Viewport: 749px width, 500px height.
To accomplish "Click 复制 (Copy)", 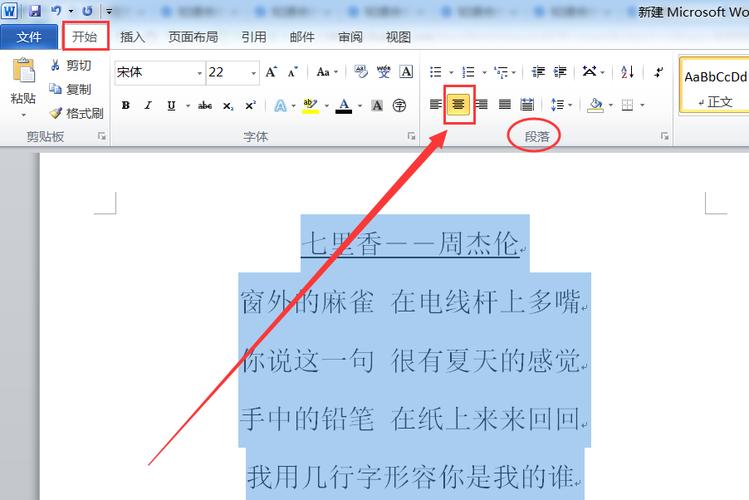I will (71, 89).
